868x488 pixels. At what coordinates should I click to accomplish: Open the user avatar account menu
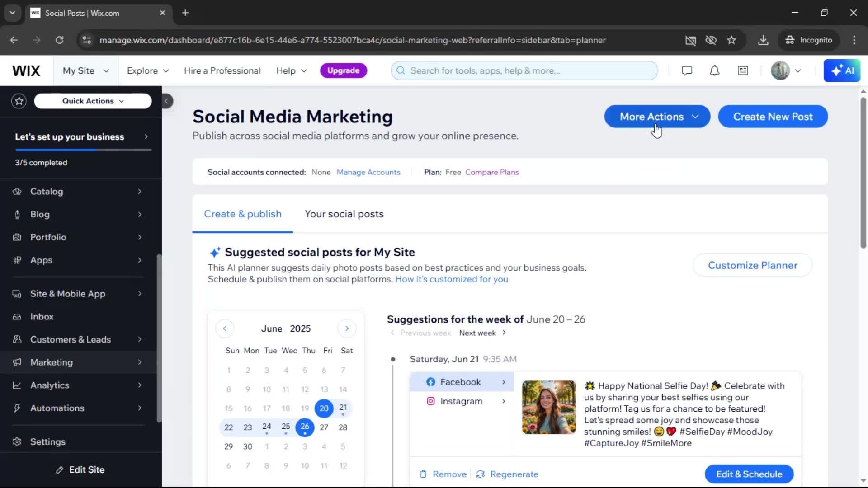pyautogui.click(x=786, y=70)
